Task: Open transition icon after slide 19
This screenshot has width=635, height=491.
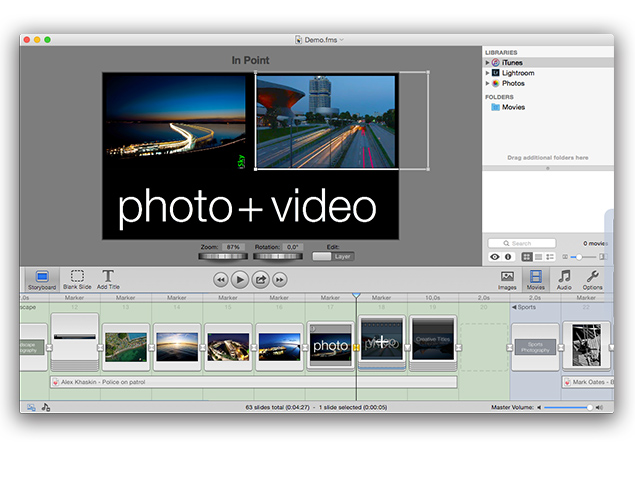Action: tap(458, 348)
